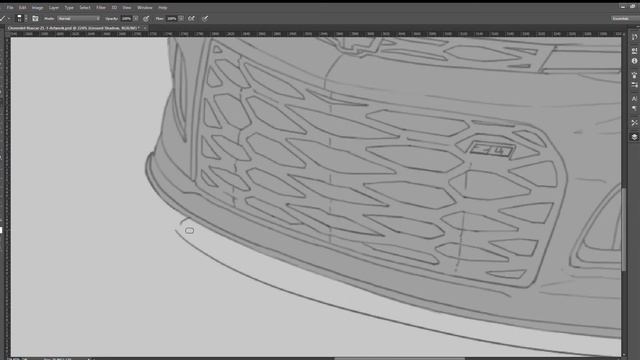Click the horizontal ruler above the canvas

pyautogui.click(x=316, y=34)
